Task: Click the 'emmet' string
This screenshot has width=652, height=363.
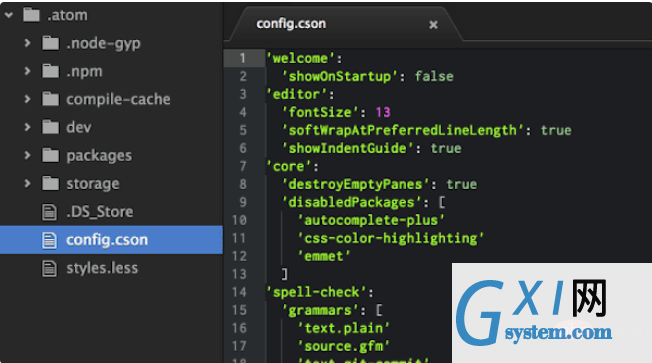Action: [324, 256]
